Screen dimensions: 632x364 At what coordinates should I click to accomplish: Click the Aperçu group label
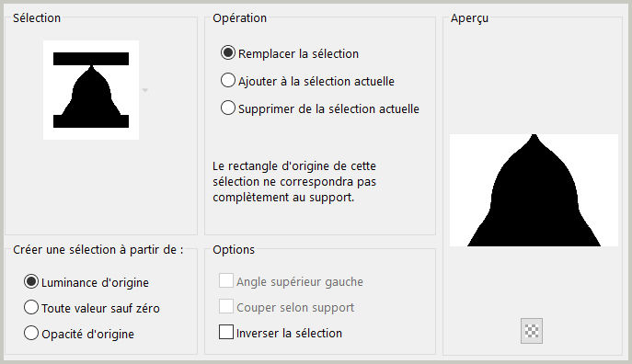pos(469,18)
